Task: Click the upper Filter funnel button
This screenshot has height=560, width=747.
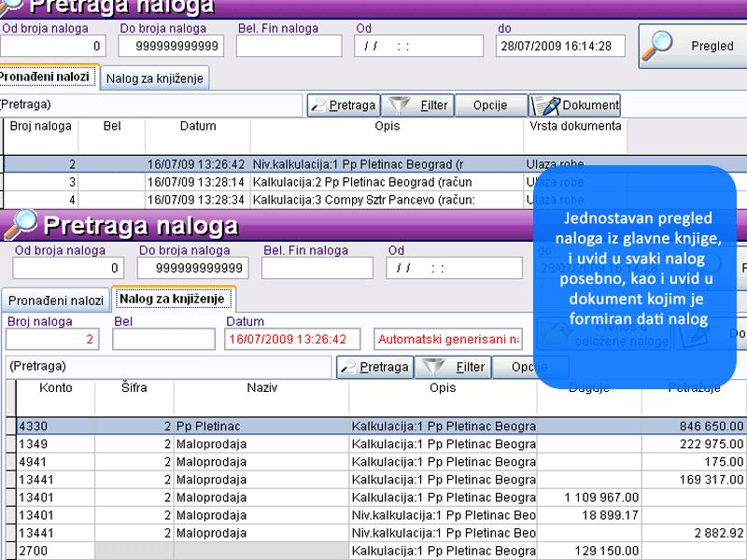Action: [x=418, y=105]
